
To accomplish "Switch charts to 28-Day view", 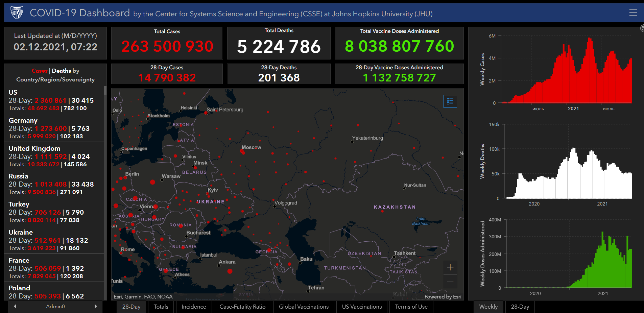I will point(520,307).
